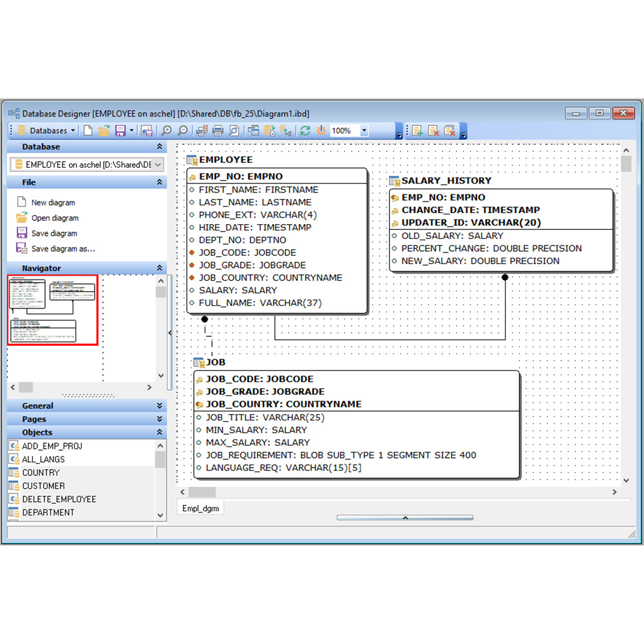Click the green Refresh toolbar icon
This screenshot has width=644, height=644.
coord(305,131)
